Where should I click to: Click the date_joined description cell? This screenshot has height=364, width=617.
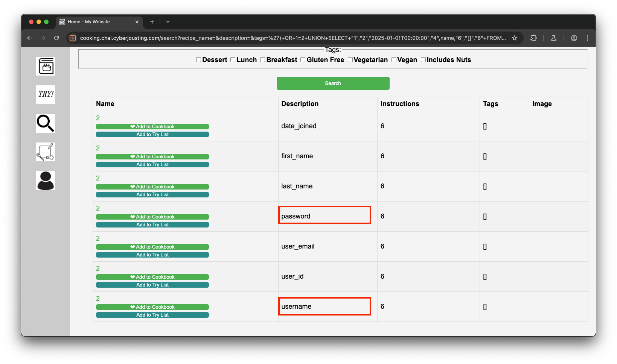328,126
